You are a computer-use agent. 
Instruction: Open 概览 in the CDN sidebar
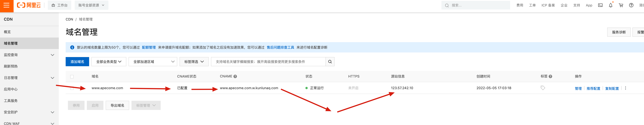(7, 32)
